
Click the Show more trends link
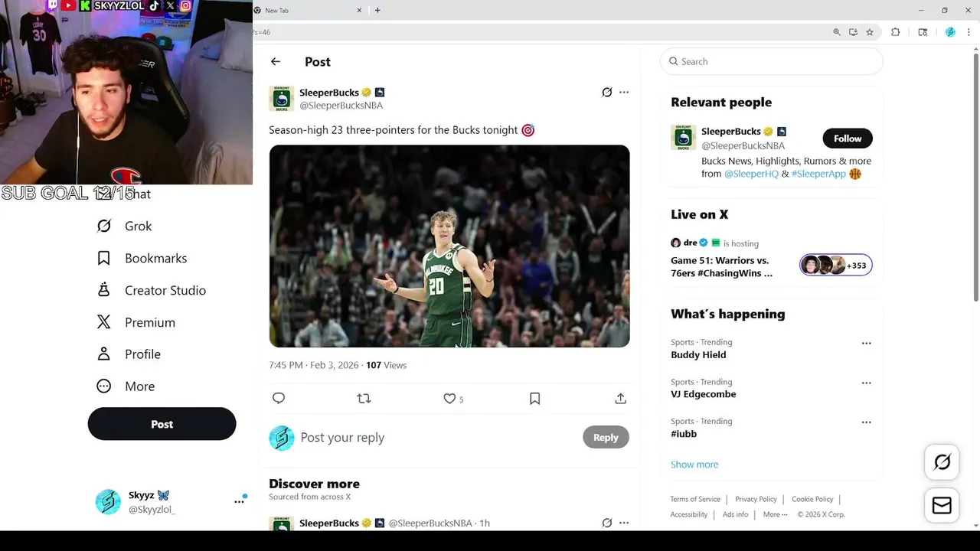point(694,465)
